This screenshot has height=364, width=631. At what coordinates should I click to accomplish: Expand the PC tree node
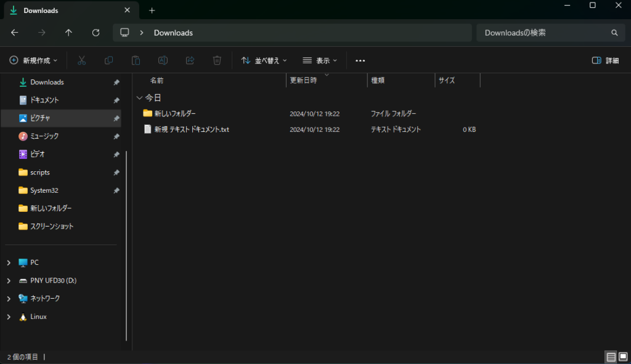point(9,262)
